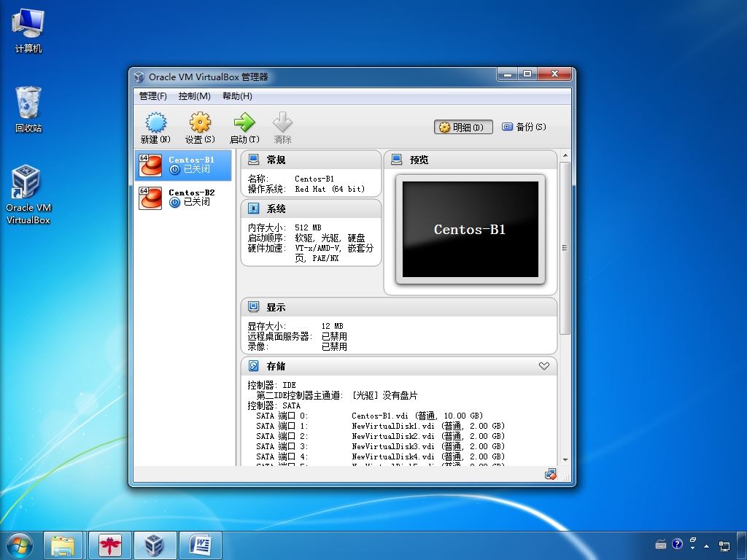The image size is (747, 560).
Task: Click the Storage (存储) section disk icon
Action: [x=253, y=366]
